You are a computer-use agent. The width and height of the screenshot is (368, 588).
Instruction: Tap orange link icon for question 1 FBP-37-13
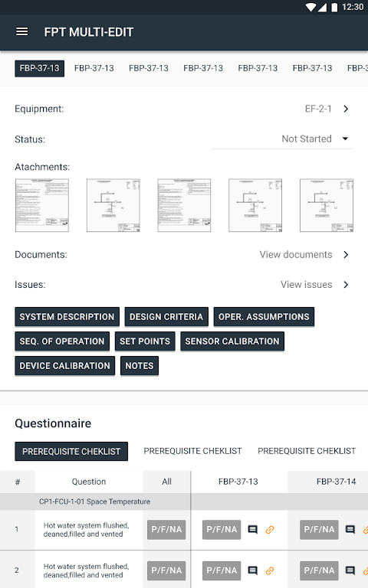[270, 530]
